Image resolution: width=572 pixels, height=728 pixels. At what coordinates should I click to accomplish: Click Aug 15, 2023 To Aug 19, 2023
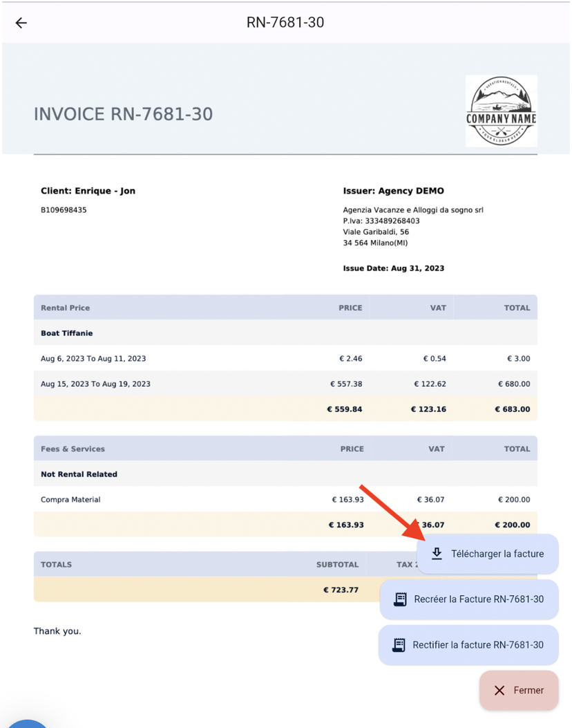pyautogui.click(x=95, y=384)
